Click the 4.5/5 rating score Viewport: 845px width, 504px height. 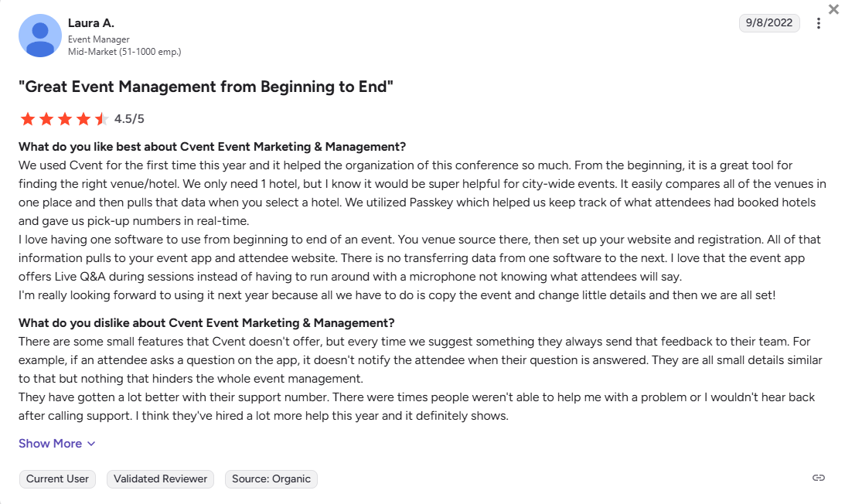129,119
